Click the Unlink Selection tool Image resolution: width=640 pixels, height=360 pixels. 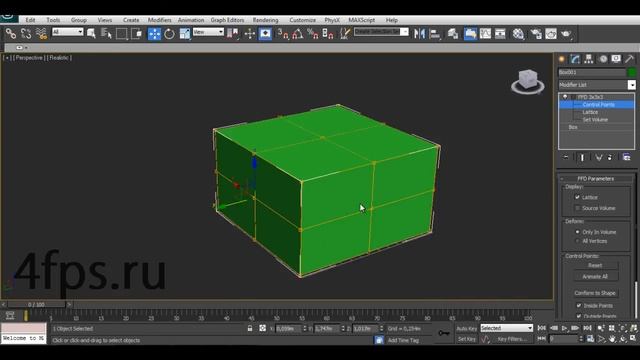click(26, 33)
